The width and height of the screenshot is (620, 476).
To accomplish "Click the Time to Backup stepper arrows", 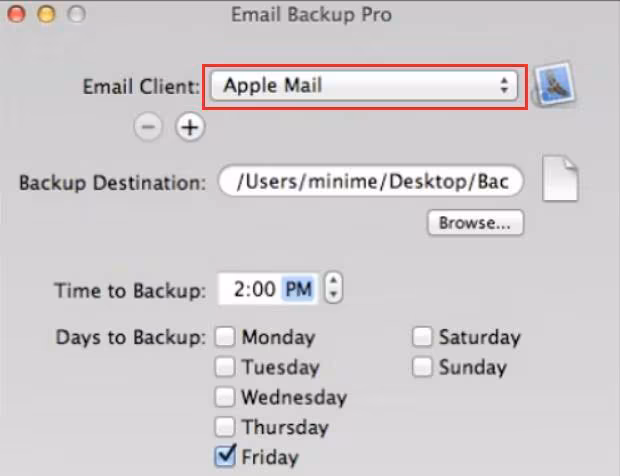I will (333, 288).
